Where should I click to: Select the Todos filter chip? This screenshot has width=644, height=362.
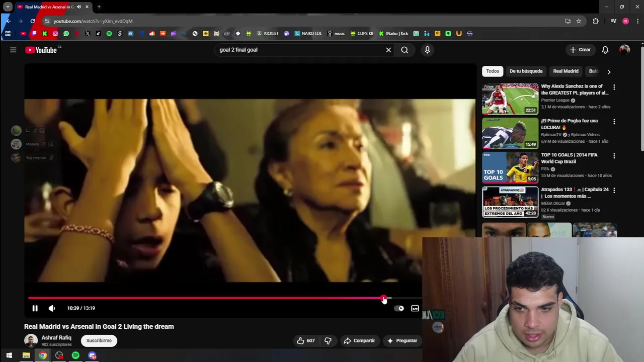coord(493,71)
